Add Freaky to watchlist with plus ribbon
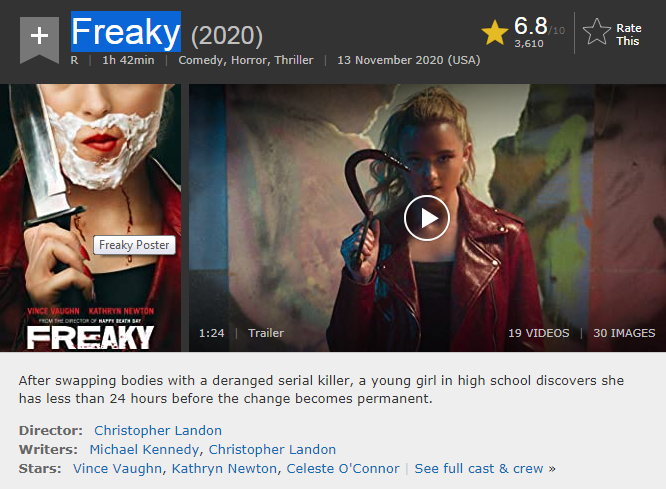Viewport: 666px width, 489px height. pyautogui.click(x=39, y=40)
